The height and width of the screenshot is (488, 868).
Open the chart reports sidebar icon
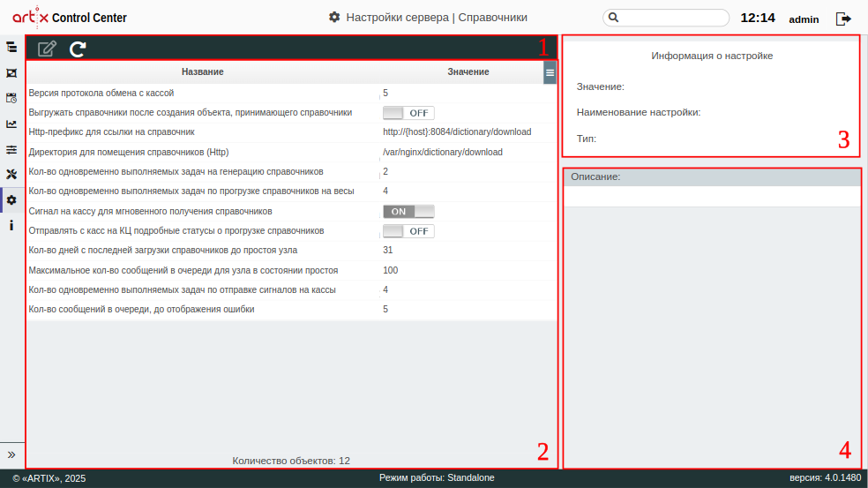click(11, 124)
